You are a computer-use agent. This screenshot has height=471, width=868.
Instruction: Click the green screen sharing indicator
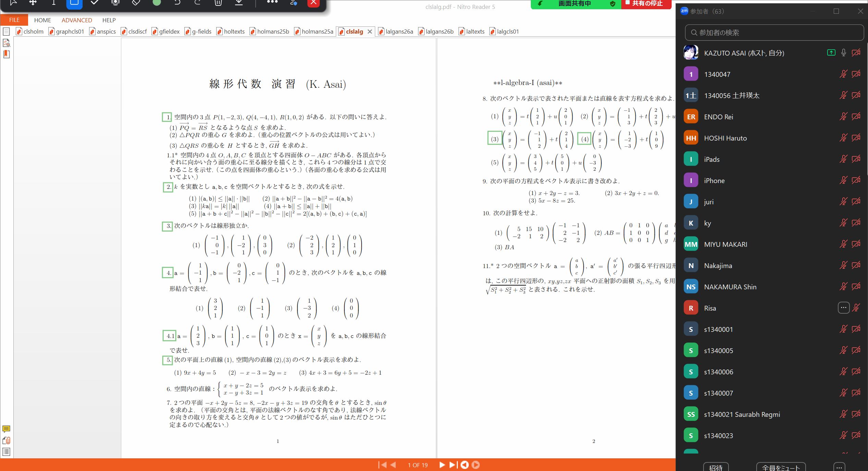[576, 4]
